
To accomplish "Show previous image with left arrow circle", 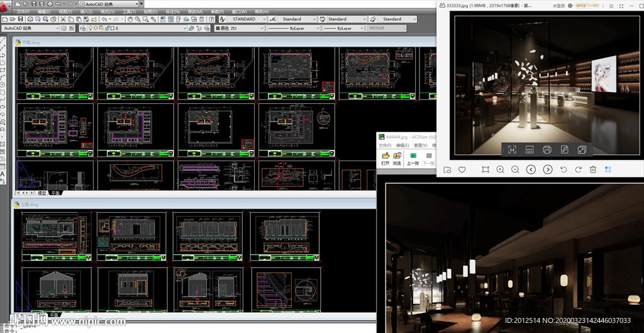I will pyautogui.click(x=531, y=169).
